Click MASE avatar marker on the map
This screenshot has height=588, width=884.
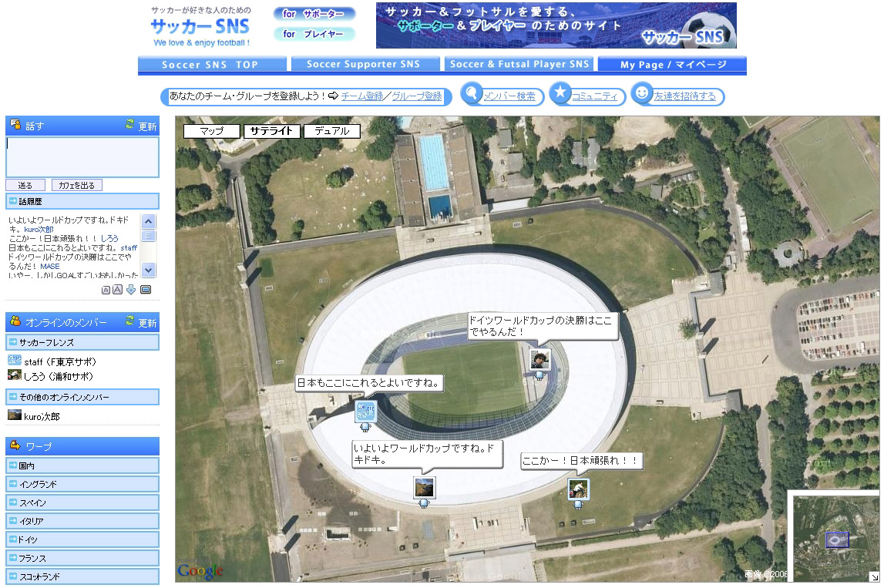point(539,358)
